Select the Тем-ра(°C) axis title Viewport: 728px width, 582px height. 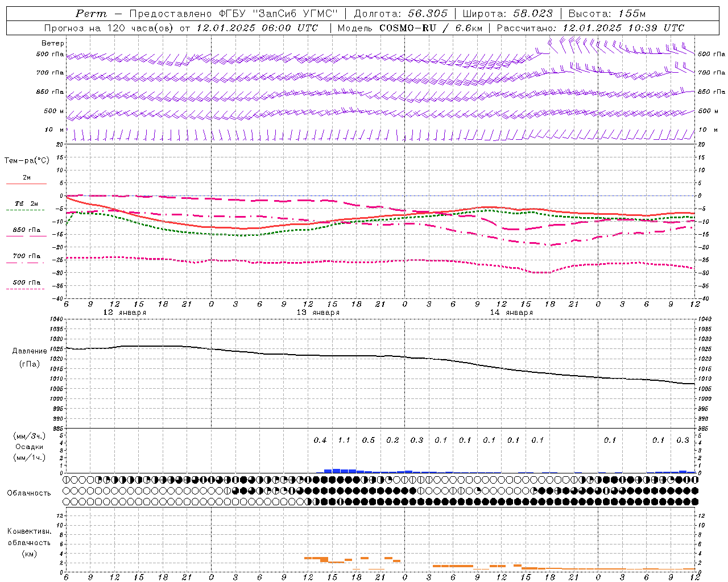[x=27, y=161]
